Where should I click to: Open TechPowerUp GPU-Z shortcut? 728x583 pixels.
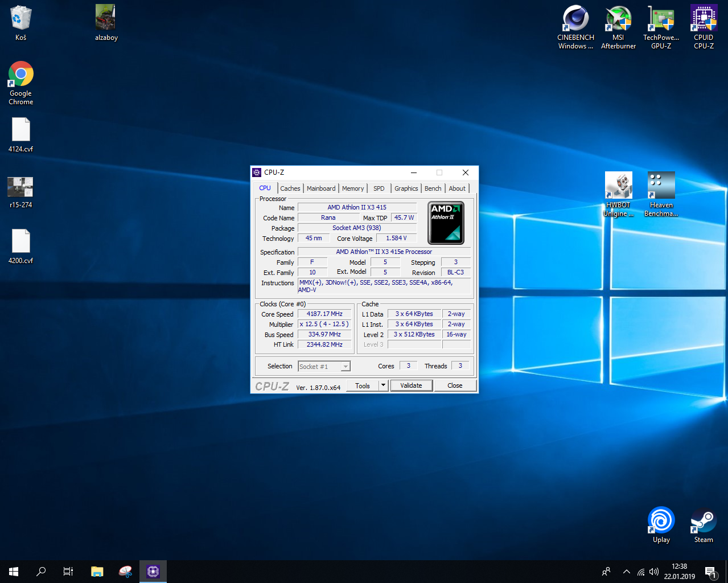coord(661,27)
